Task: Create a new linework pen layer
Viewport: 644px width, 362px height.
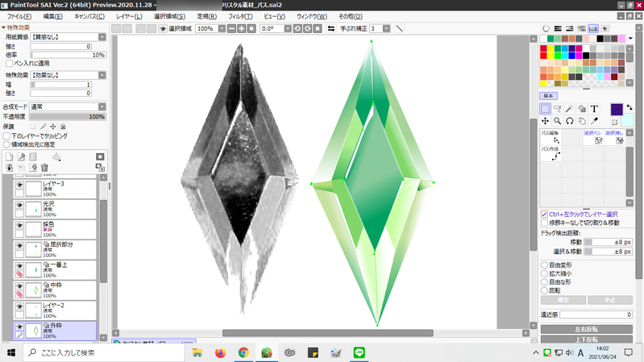Action: coord(21,157)
